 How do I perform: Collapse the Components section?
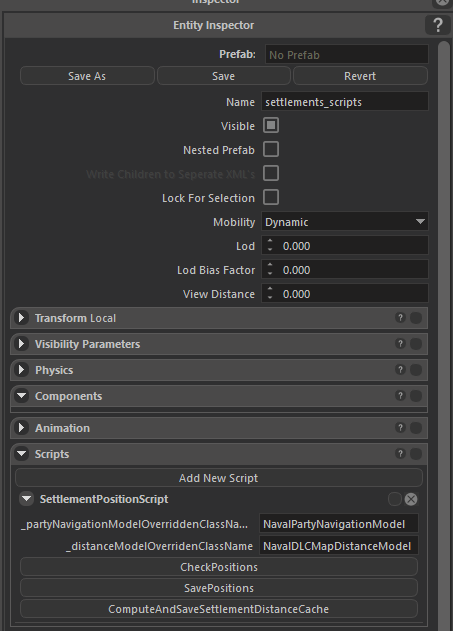21,396
